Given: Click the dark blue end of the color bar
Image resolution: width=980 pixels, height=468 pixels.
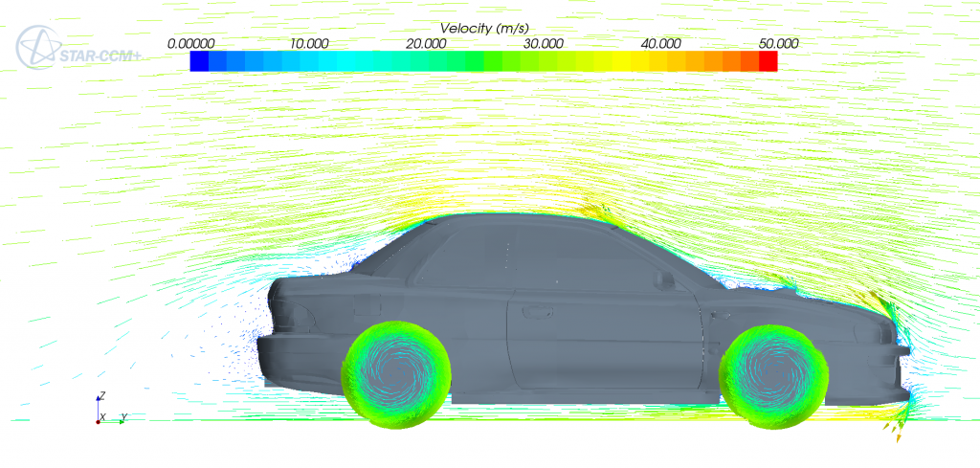Looking at the screenshot, I should [x=199, y=61].
